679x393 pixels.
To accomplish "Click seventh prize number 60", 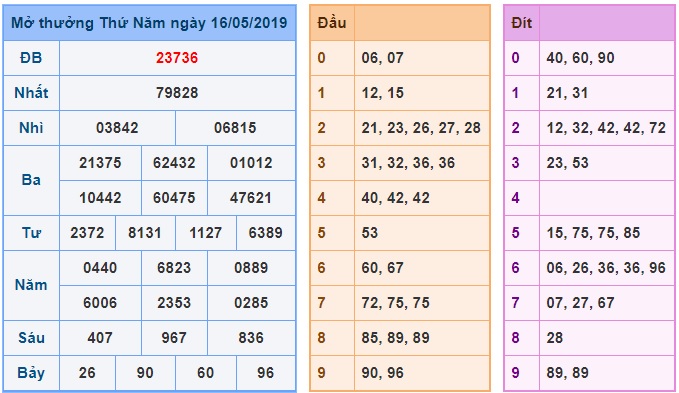I will (x=205, y=373).
